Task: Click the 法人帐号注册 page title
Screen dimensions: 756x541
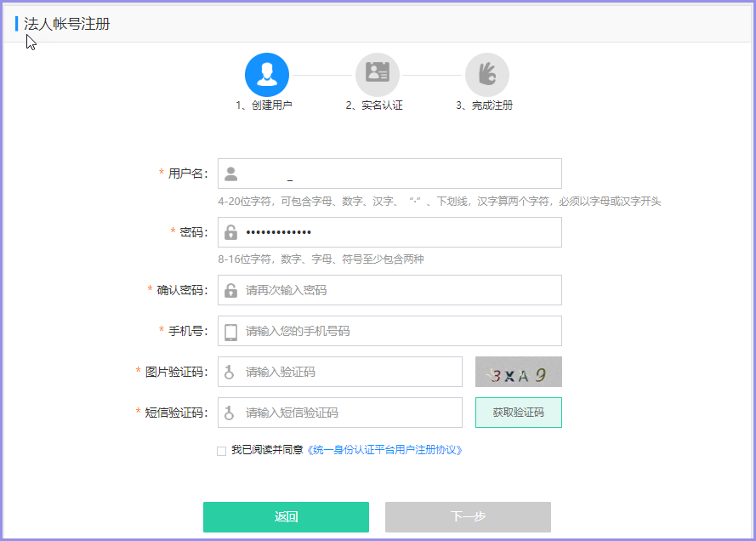Action: pos(67,24)
